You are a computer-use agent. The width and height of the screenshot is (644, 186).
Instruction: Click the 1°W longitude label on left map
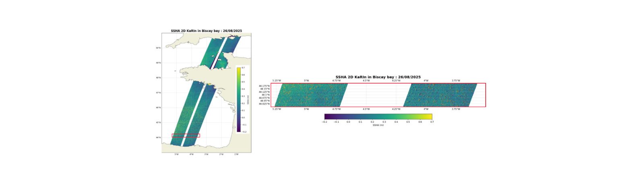(x=236, y=154)
